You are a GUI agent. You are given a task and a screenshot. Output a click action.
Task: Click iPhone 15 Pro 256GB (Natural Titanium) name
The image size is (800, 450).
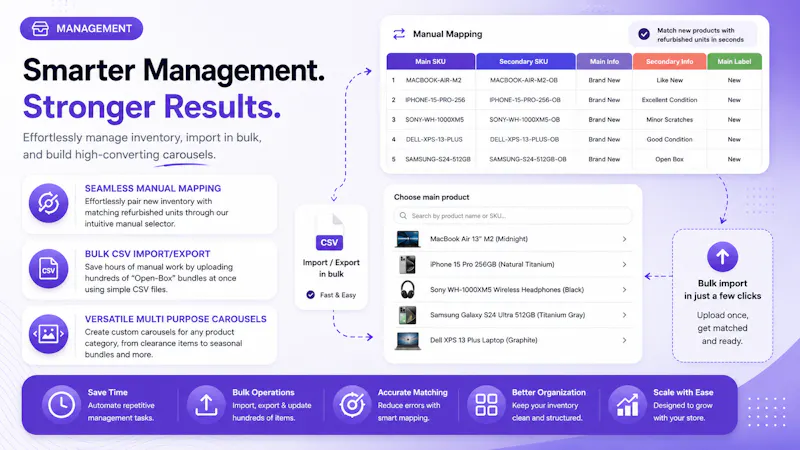point(492,264)
